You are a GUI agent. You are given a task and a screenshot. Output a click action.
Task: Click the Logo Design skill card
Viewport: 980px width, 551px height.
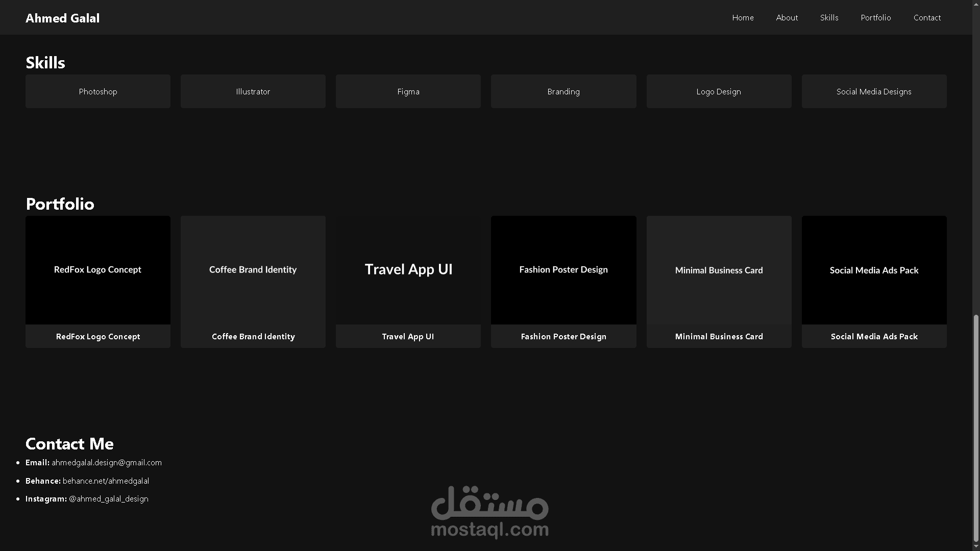coord(719,91)
